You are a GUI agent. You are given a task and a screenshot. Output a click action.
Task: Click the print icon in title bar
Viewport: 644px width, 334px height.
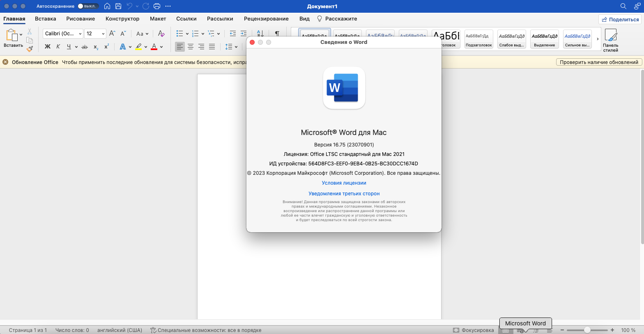(x=156, y=6)
